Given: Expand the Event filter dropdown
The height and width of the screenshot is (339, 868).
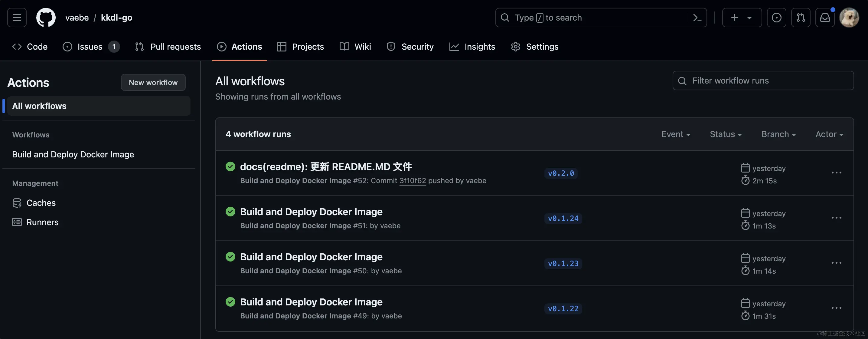Looking at the screenshot, I should point(676,134).
